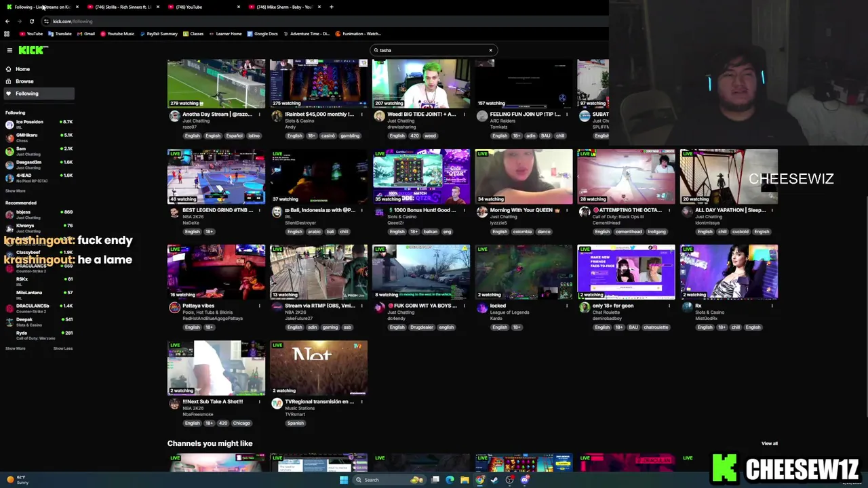
Task: Open options menu for Rx stream
Action: click(x=772, y=306)
